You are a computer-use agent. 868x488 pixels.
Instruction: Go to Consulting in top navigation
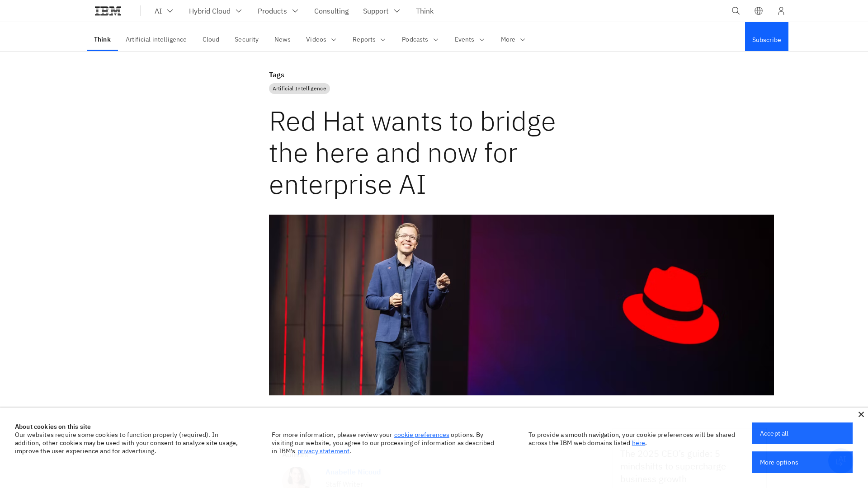click(331, 11)
